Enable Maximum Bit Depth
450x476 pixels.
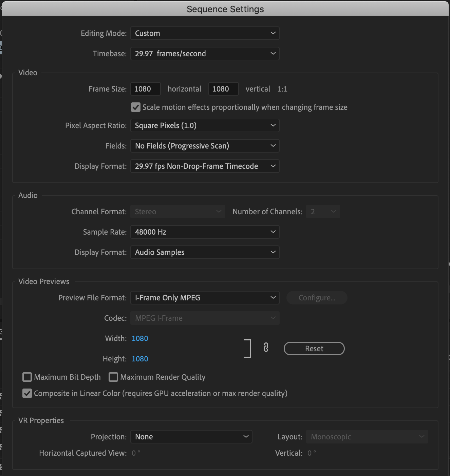27,377
